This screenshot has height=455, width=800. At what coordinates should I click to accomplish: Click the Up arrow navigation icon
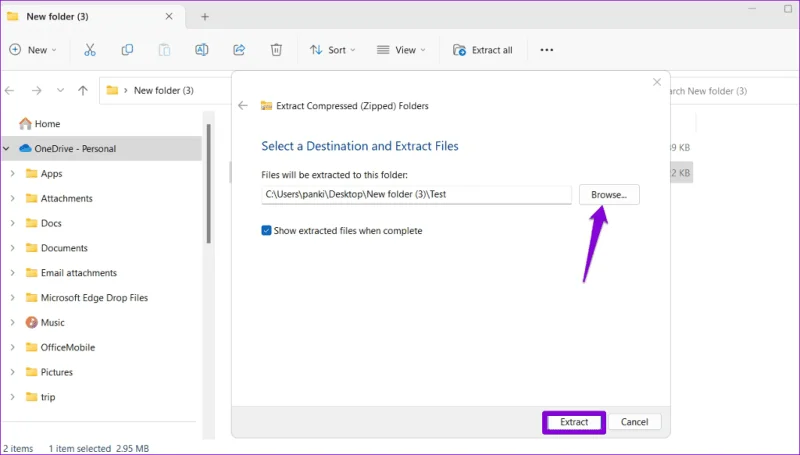tap(83, 90)
